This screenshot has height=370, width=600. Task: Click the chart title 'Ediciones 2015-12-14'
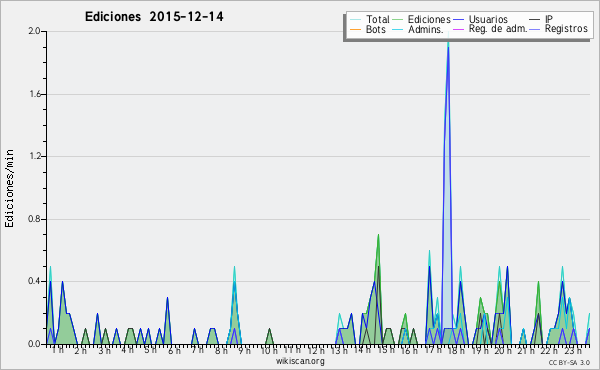(154, 16)
